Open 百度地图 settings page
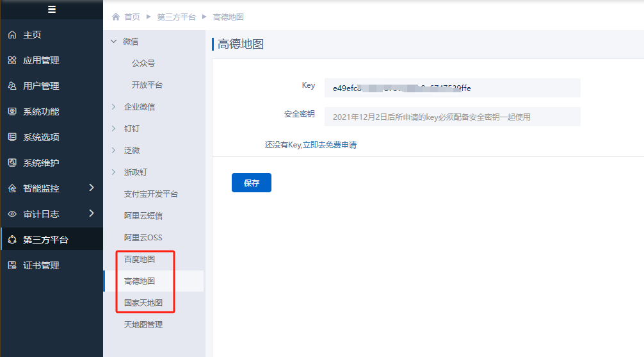This screenshot has width=644, height=357. [140, 260]
